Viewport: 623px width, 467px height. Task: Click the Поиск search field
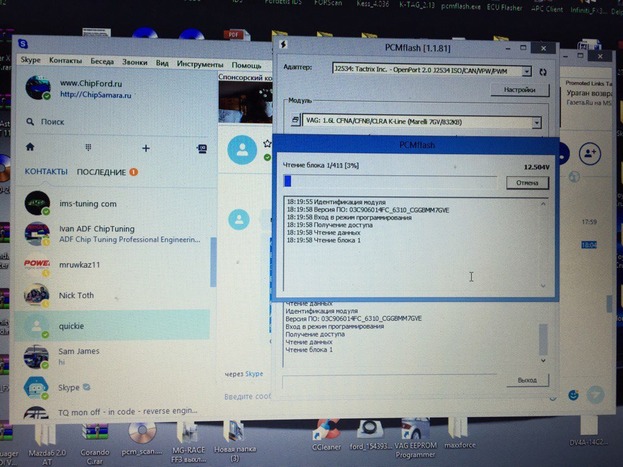[110, 122]
